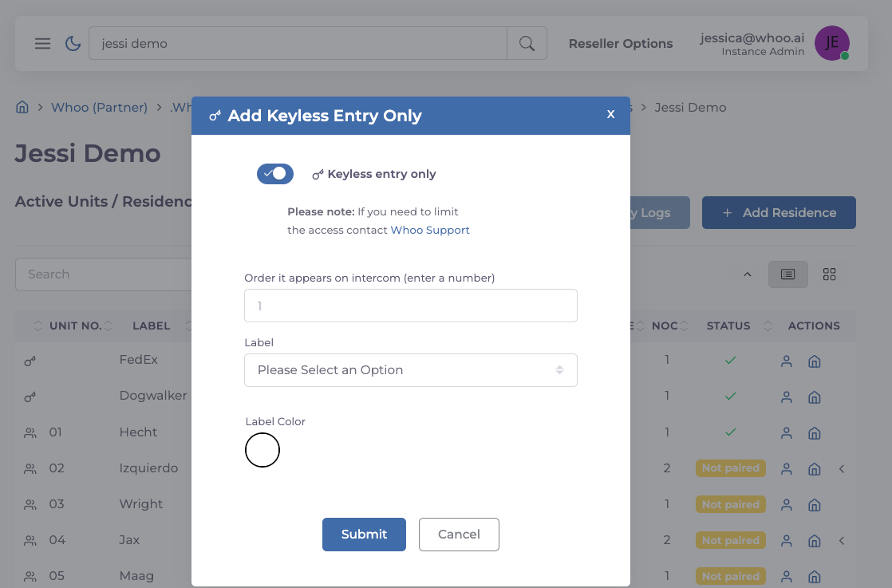Click Jessi Demo breadcrumb entry
Screen dimensions: 892x588
690,108
